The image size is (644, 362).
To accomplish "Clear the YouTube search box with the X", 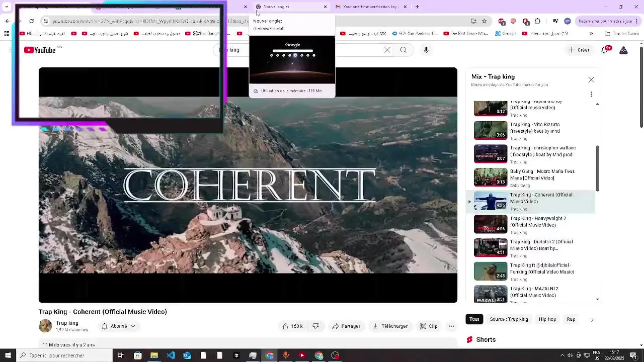I will (387, 50).
